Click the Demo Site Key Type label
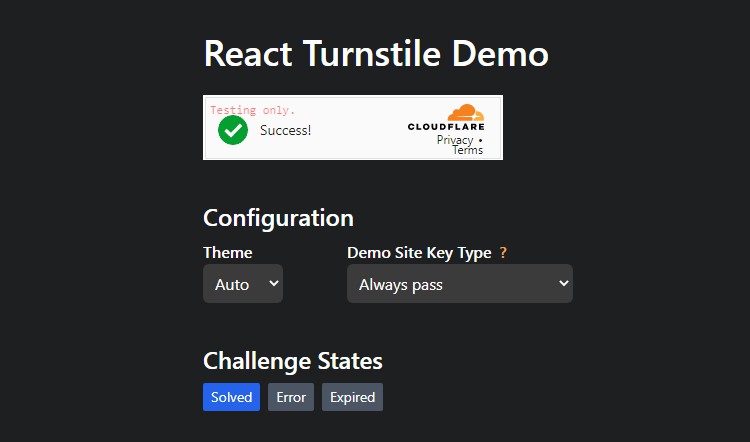750x442 pixels. (419, 253)
